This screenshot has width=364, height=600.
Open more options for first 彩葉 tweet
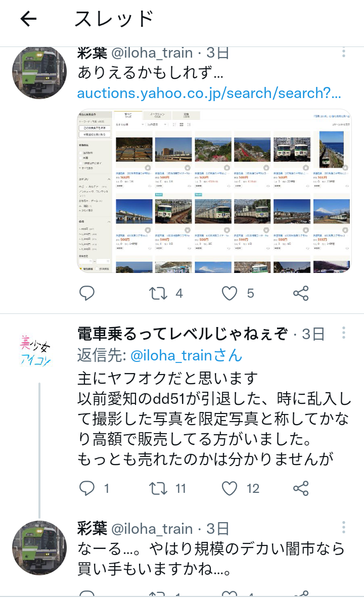coord(343,52)
